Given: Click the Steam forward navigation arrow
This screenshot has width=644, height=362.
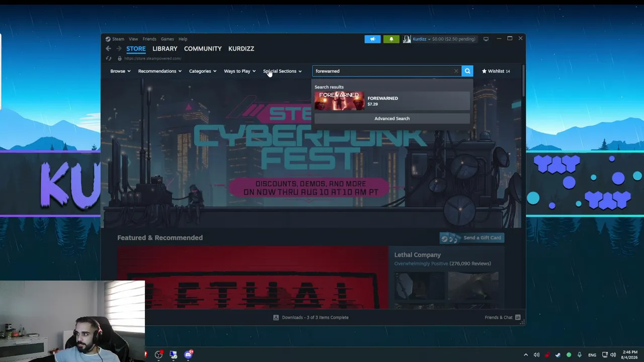Looking at the screenshot, I should (119, 49).
